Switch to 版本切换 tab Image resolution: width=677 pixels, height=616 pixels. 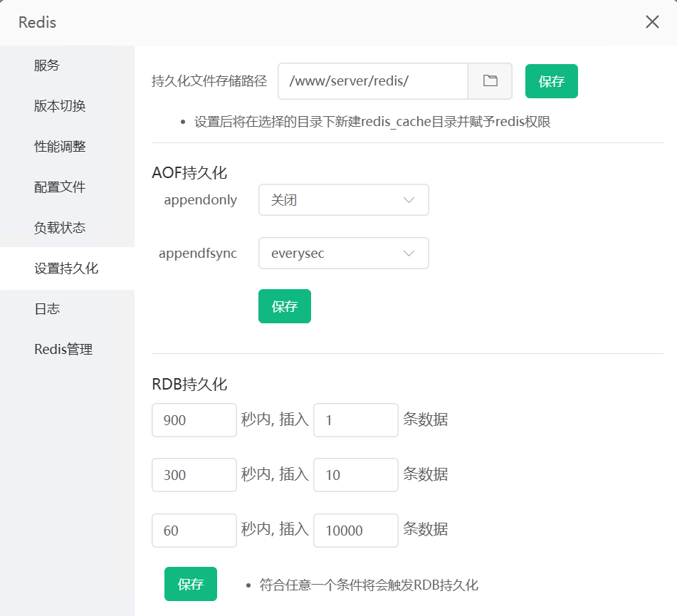(x=67, y=106)
